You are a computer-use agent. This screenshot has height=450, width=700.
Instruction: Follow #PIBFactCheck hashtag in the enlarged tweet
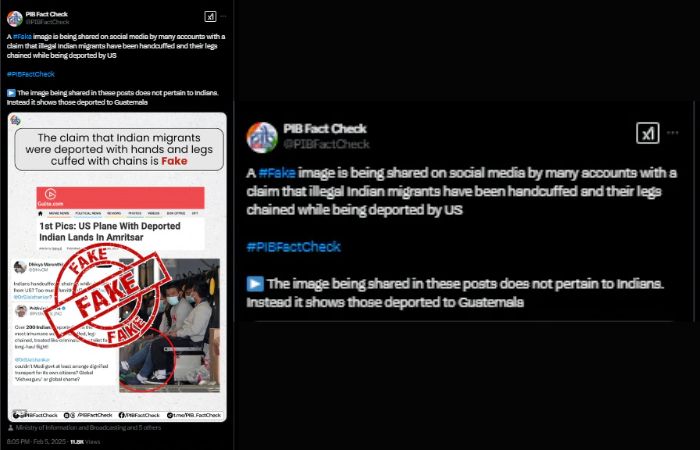293,246
